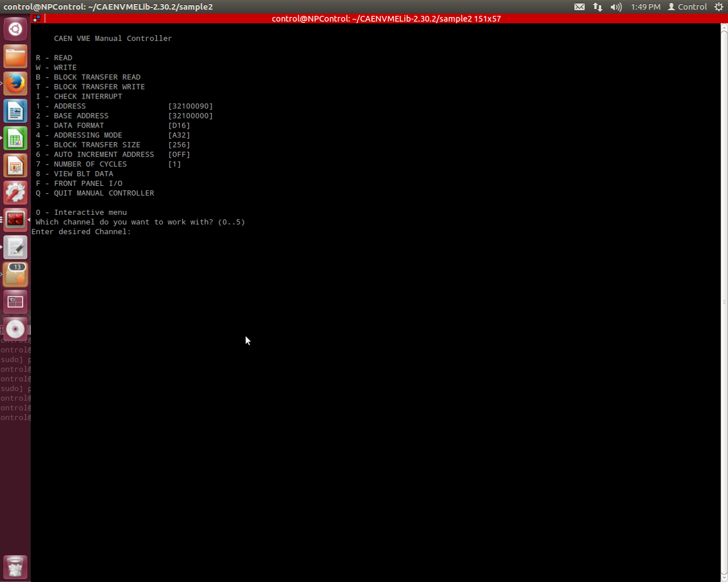Open the network connections indicator
This screenshot has width=728, height=582.
pos(598,7)
